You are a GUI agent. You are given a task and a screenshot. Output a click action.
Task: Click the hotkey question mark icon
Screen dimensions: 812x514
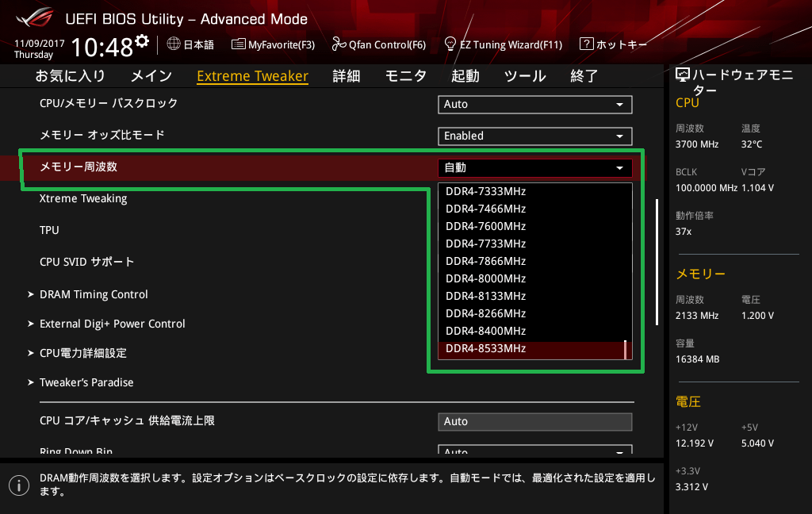tap(586, 44)
